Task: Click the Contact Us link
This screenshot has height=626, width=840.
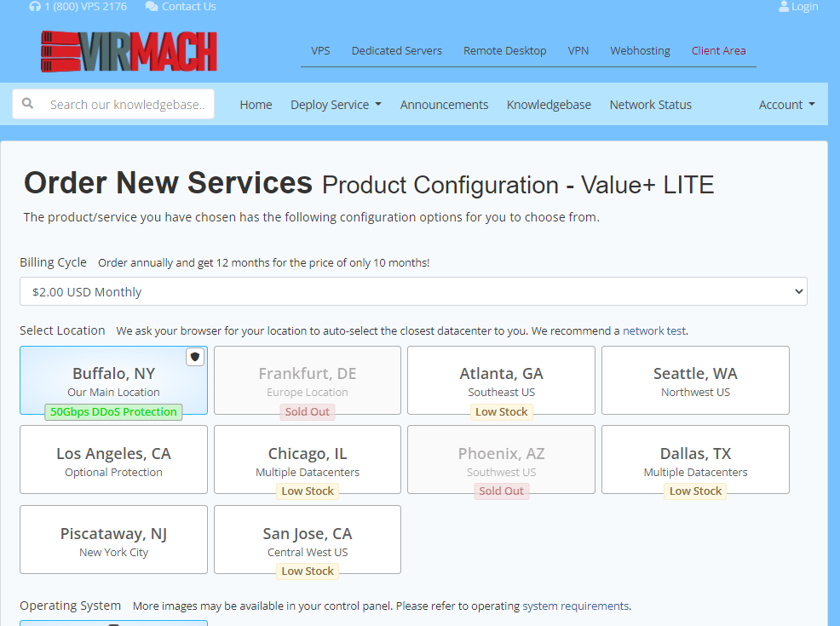Action: (x=188, y=7)
